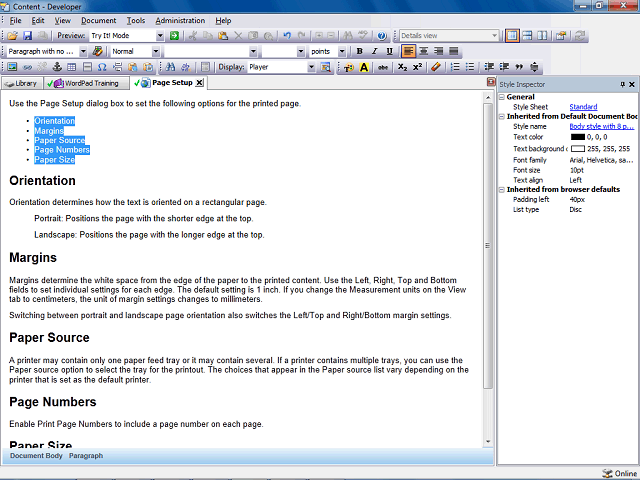
Task: Pin the Style Inspector panel
Action: tap(622, 84)
